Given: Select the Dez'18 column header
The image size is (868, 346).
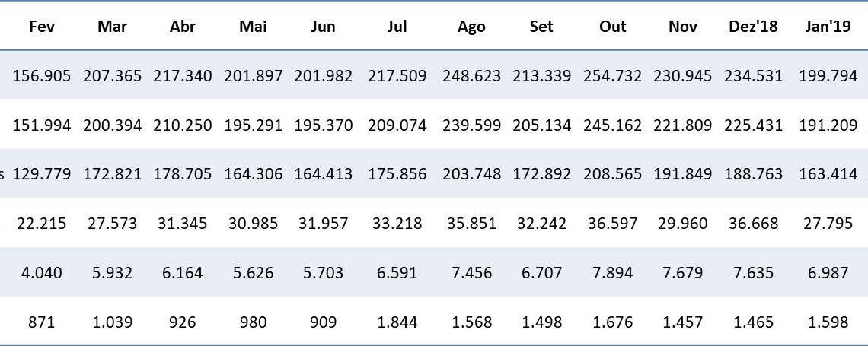Looking at the screenshot, I should 752,27.
